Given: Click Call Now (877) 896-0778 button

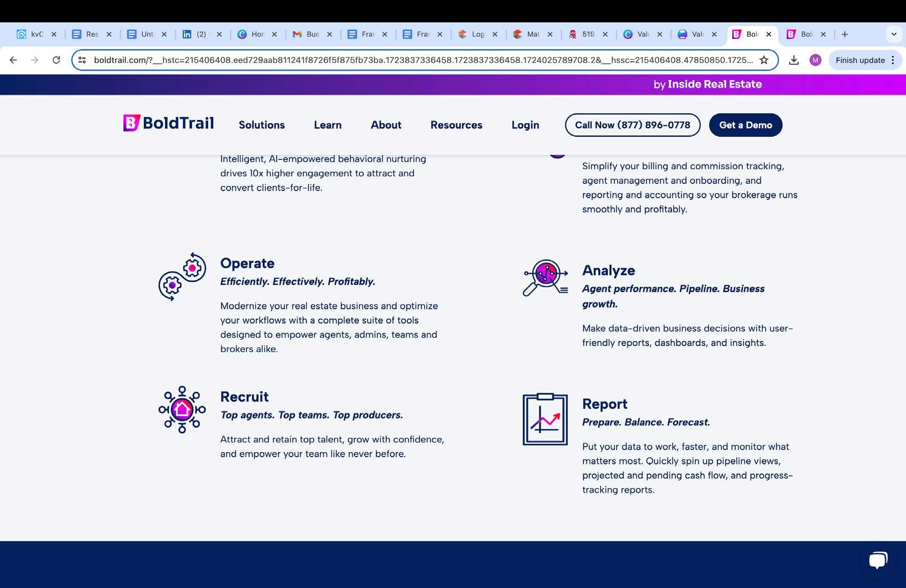Looking at the screenshot, I should click(x=632, y=125).
